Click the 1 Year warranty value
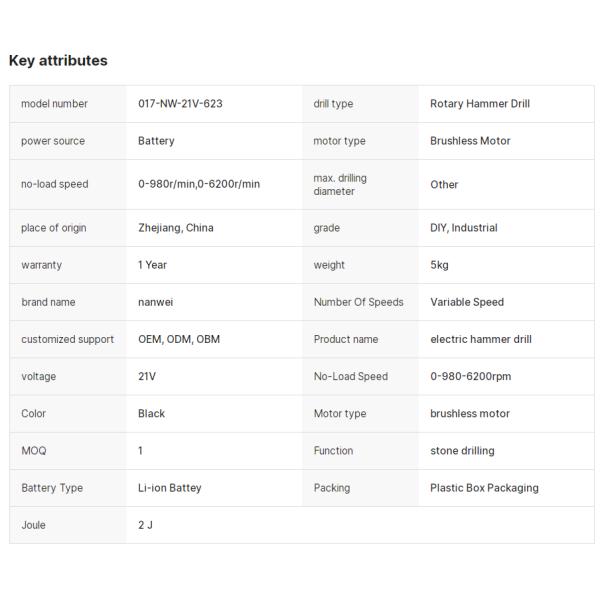Image resolution: width=600 pixels, height=600 pixels. click(x=152, y=265)
